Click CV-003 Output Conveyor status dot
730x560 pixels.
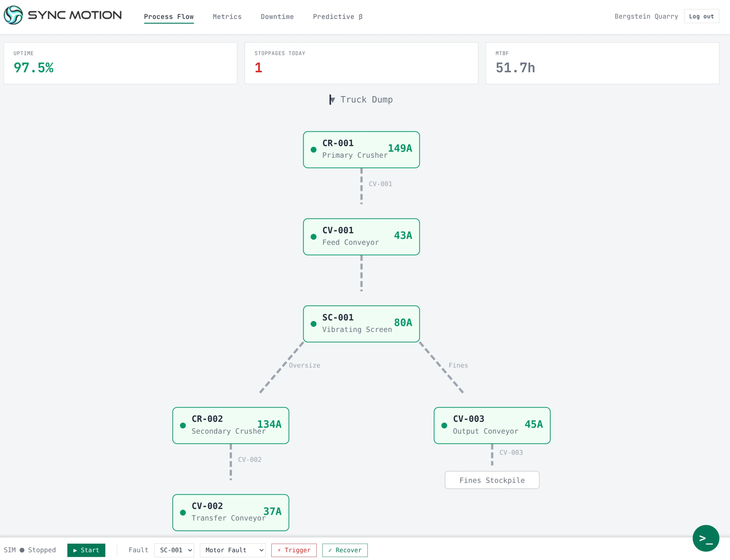tap(444, 425)
